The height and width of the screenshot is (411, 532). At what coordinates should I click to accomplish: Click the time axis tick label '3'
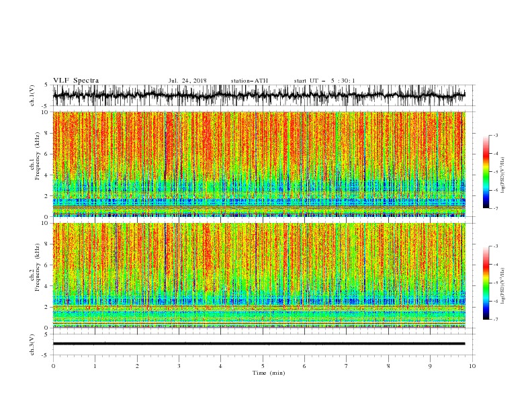pyautogui.click(x=179, y=366)
